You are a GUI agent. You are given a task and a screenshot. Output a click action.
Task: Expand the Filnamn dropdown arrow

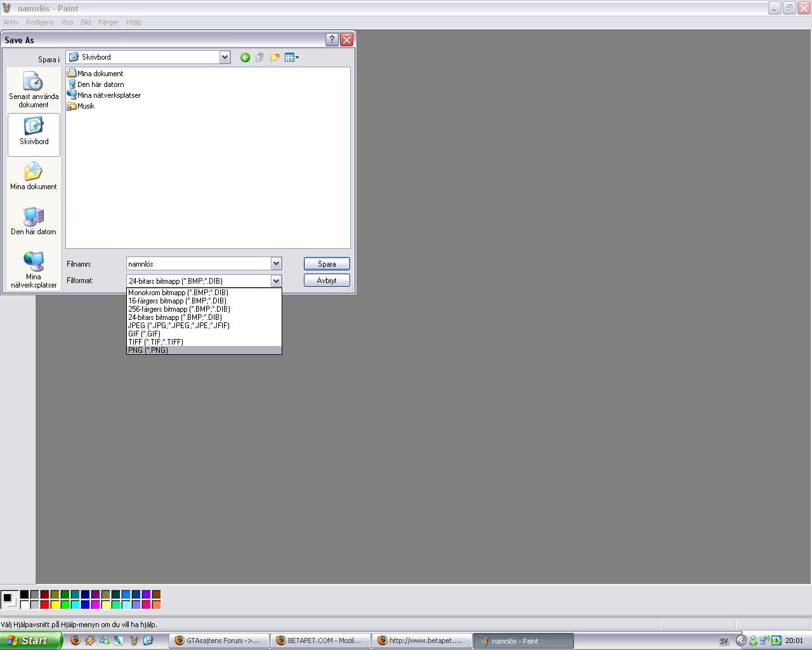point(276,263)
